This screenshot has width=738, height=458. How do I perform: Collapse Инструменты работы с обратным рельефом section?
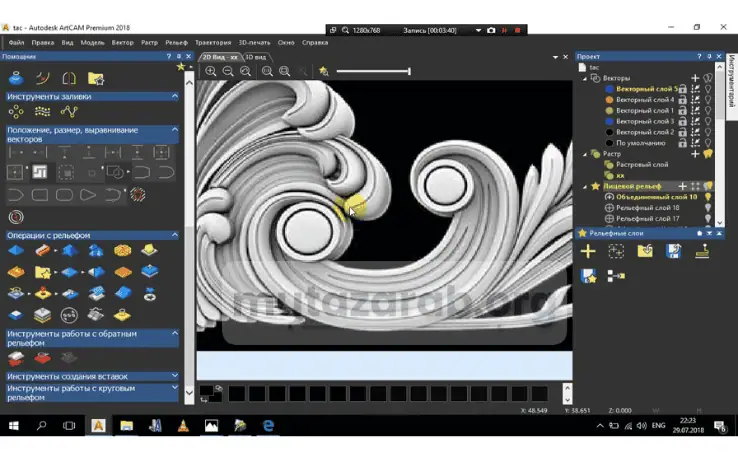click(175, 333)
